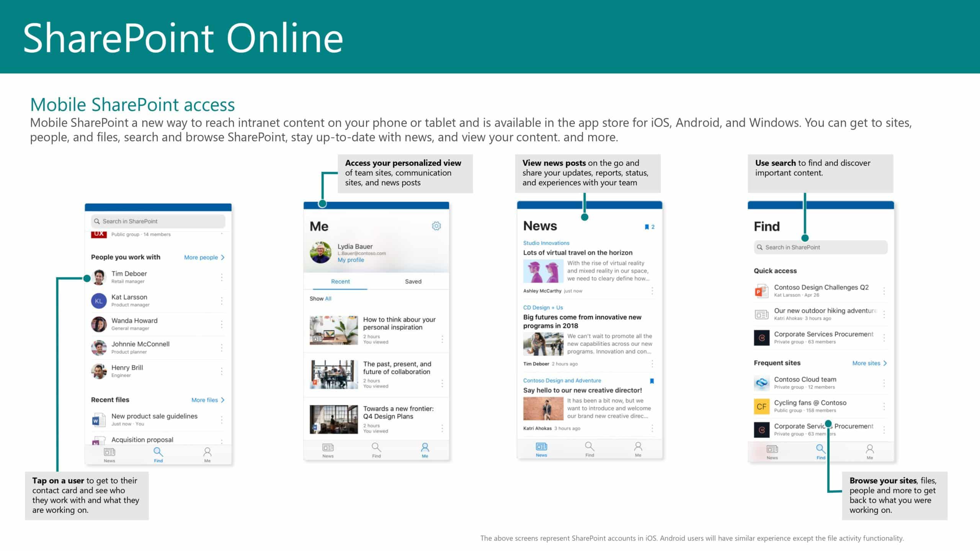The image size is (980, 551).
Task: Expand More people list
Action: coord(204,257)
